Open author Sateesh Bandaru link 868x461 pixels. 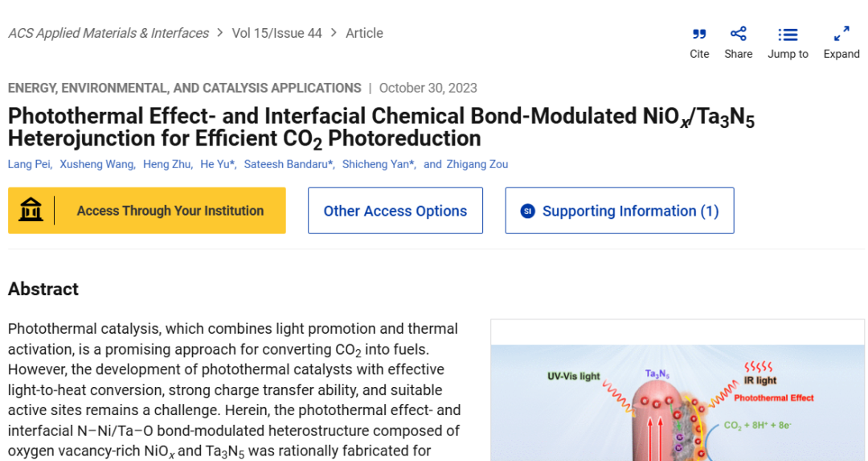(286, 164)
